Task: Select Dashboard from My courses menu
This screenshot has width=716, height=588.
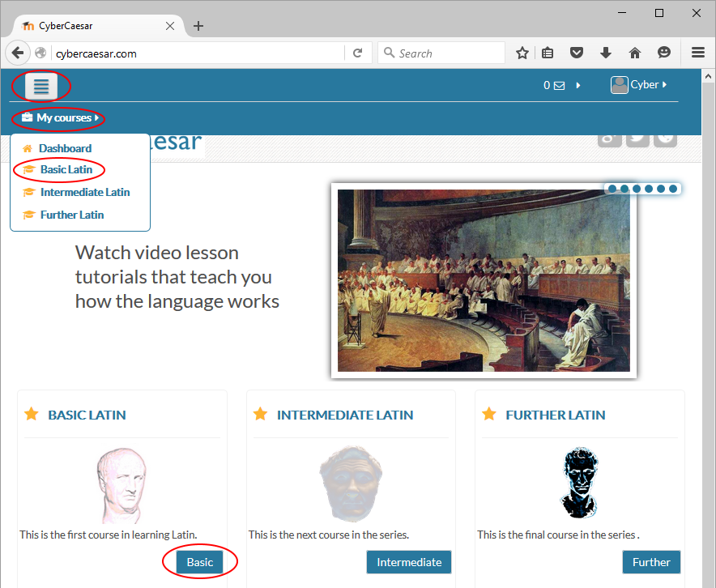Action: tap(66, 148)
